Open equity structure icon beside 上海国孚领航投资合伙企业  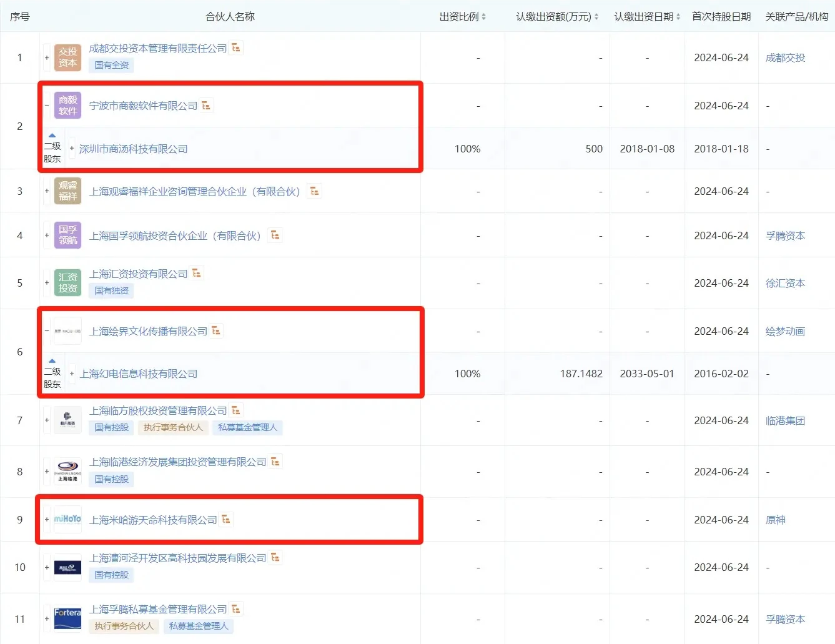275,235
